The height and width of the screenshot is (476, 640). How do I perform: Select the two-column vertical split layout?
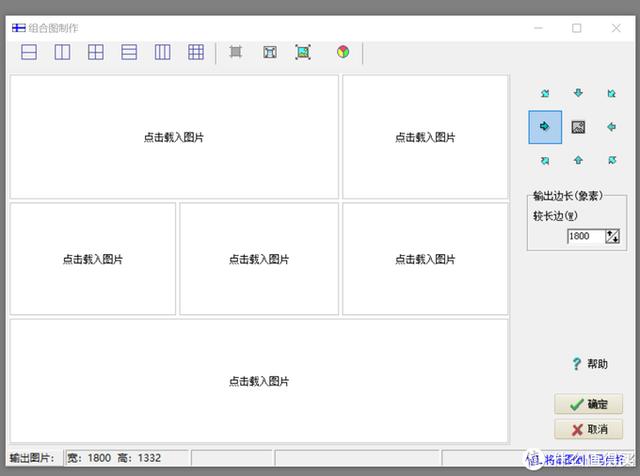62,52
